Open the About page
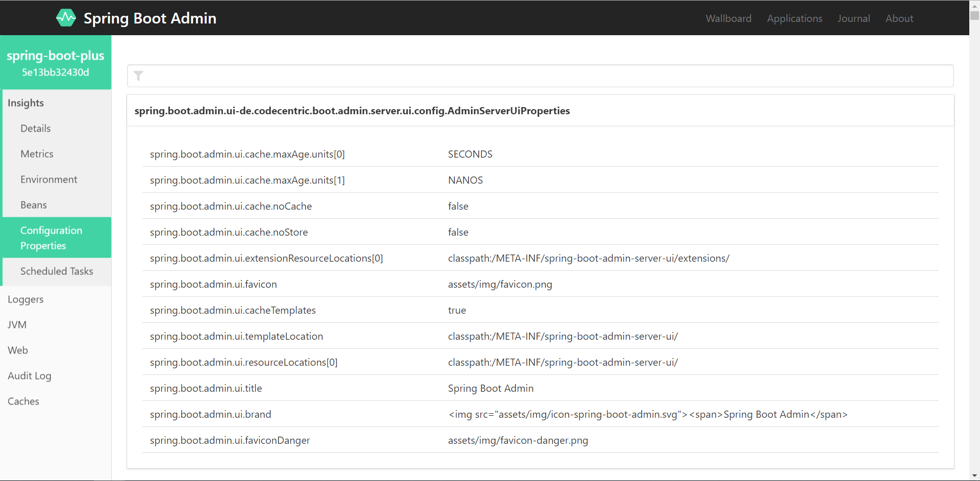The height and width of the screenshot is (481, 980). (899, 18)
